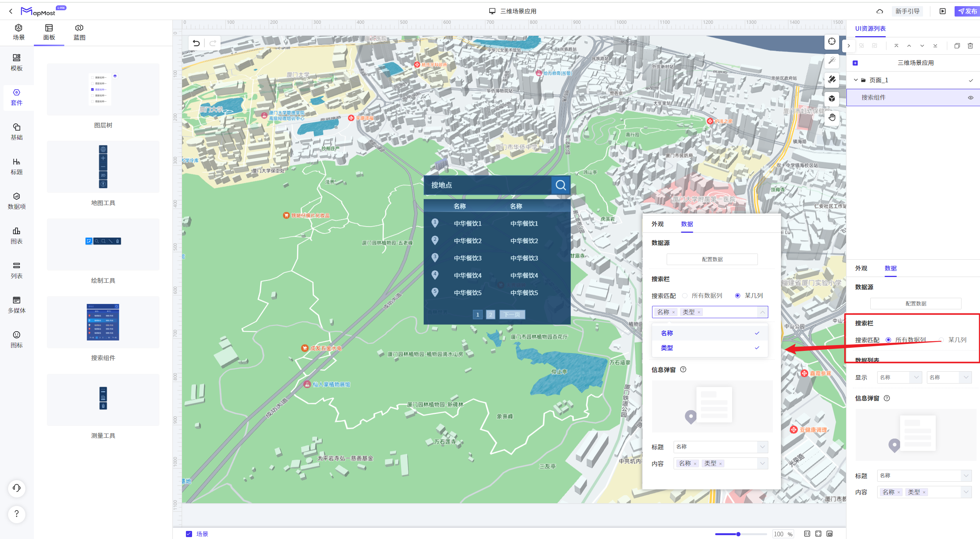The width and height of the screenshot is (980, 539).
Task: Move selected layer down one level
Action: pos(922,46)
